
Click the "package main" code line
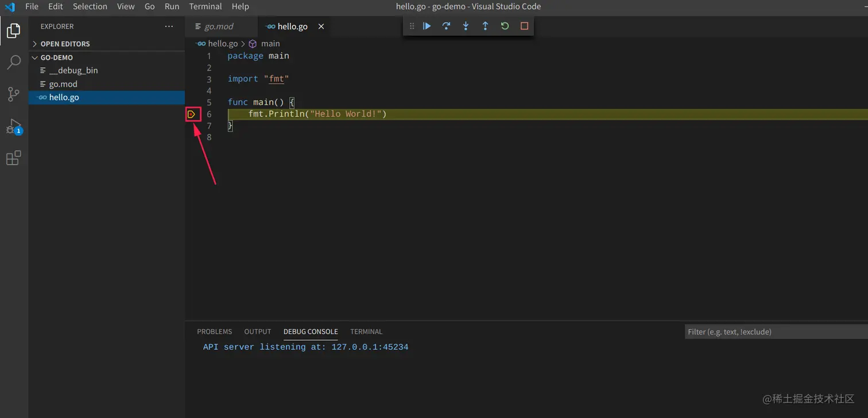258,56
